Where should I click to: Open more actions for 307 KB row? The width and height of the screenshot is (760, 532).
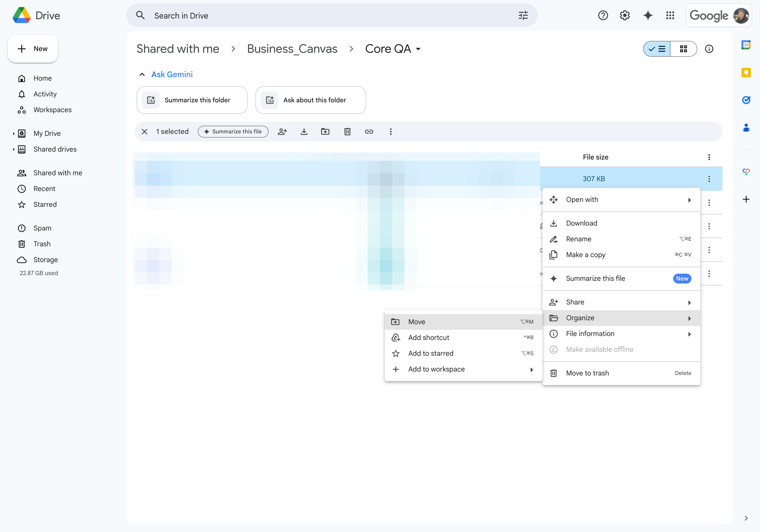click(709, 179)
